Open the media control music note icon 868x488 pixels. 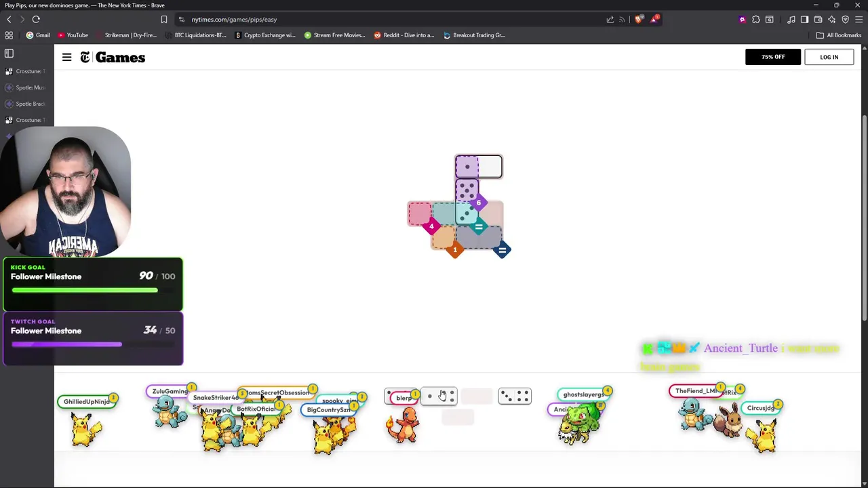tap(791, 20)
